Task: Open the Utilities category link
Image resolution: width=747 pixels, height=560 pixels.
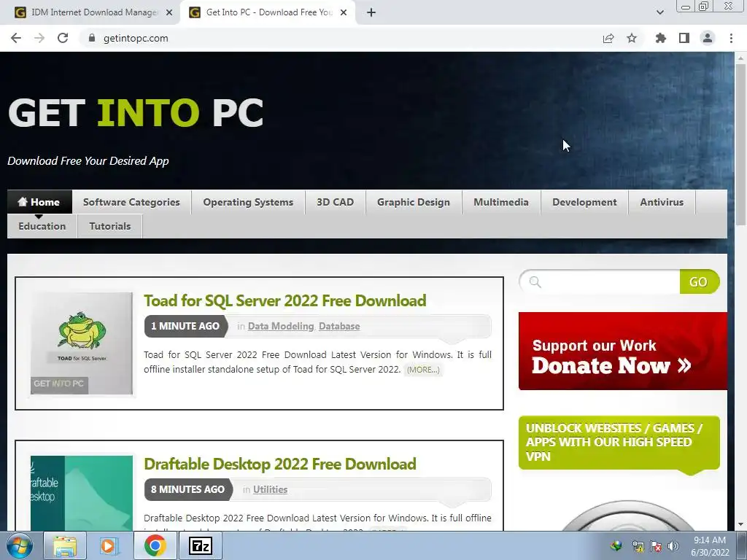Action: click(270, 489)
